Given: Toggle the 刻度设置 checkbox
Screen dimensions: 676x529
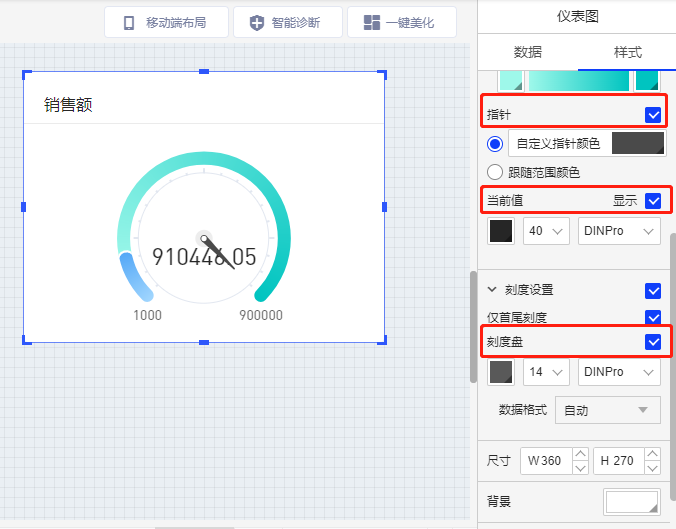Looking at the screenshot, I should [x=653, y=291].
